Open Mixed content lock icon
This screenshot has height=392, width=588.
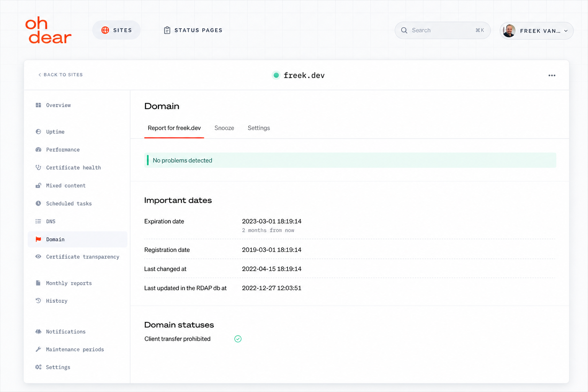tap(38, 186)
